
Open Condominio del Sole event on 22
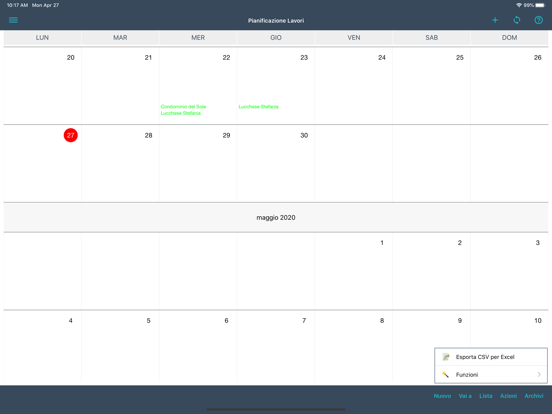(x=183, y=107)
